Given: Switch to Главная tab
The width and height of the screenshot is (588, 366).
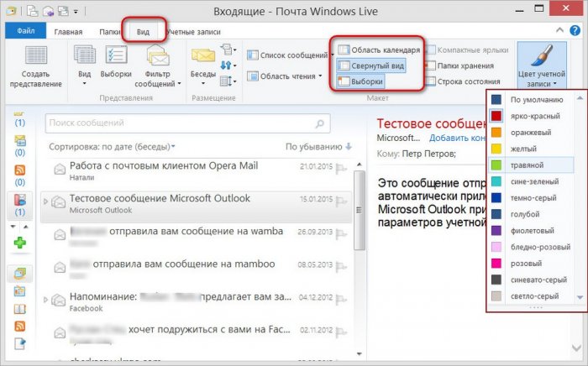Looking at the screenshot, I should coord(68,32).
